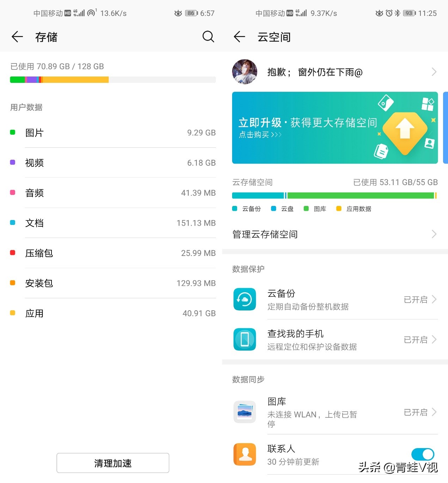Select the 数据保护 section header
This screenshot has height=483, width=448.
pos(248,269)
